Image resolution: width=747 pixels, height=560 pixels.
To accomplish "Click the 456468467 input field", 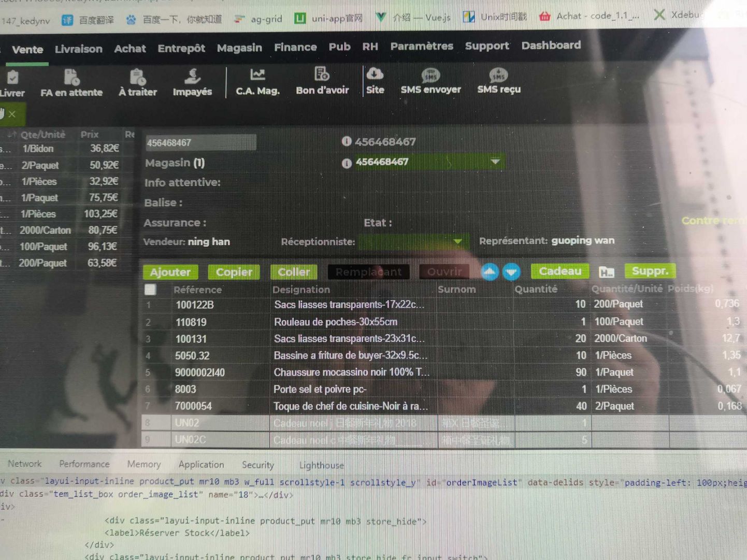I will click(200, 142).
